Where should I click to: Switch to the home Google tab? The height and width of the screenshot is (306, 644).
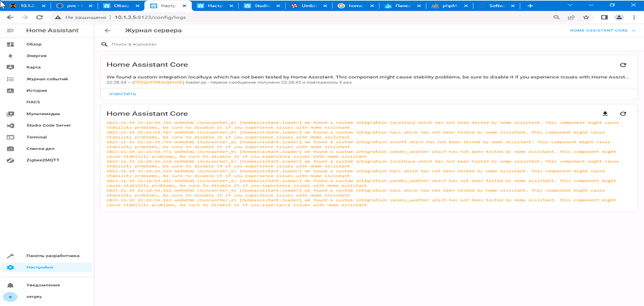(x=355, y=6)
